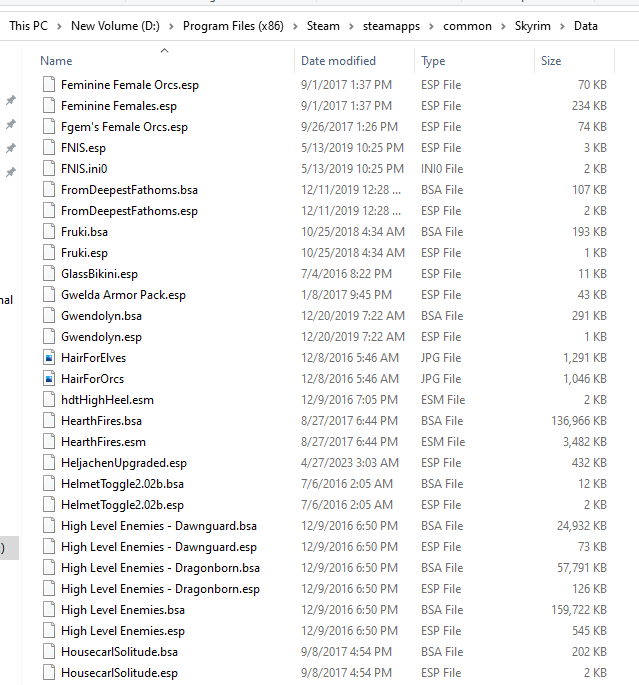Navigate to Program Files (x86) breadcrumb
This screenshot has height=685, width=639.
(x=233, y=26)
